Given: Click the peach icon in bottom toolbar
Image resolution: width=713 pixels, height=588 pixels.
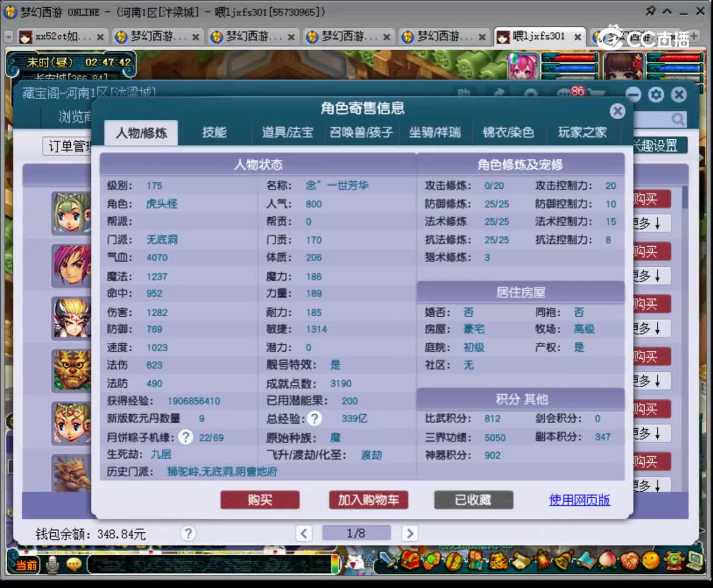Looking at the screenshot, I should tap(608, 560).
